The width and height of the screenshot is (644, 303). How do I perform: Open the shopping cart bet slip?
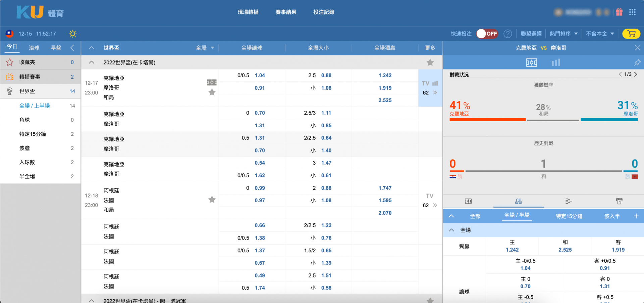(631, 34)
